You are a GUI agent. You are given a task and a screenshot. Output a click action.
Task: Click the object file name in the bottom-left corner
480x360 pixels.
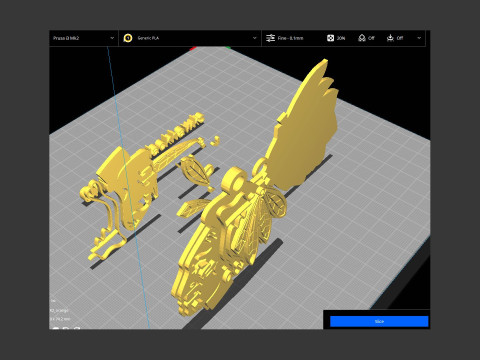pos(59,310)
